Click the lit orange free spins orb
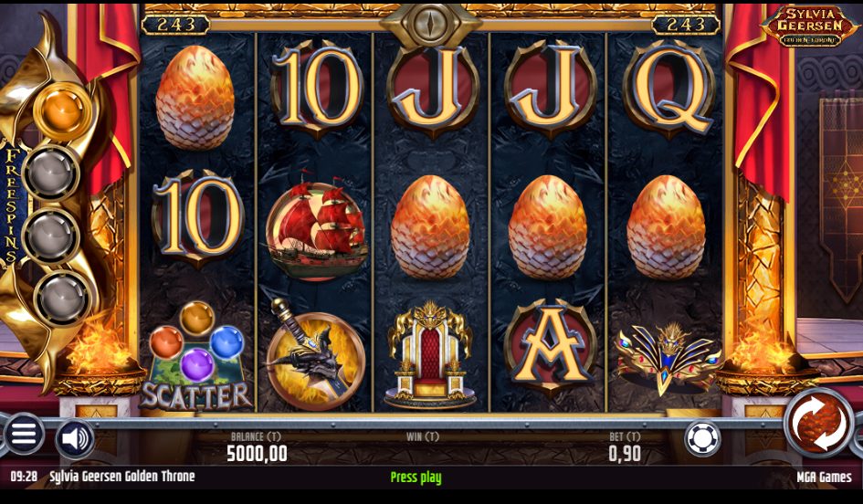This screenshot has width=863, height=504. tap(62, 111)
